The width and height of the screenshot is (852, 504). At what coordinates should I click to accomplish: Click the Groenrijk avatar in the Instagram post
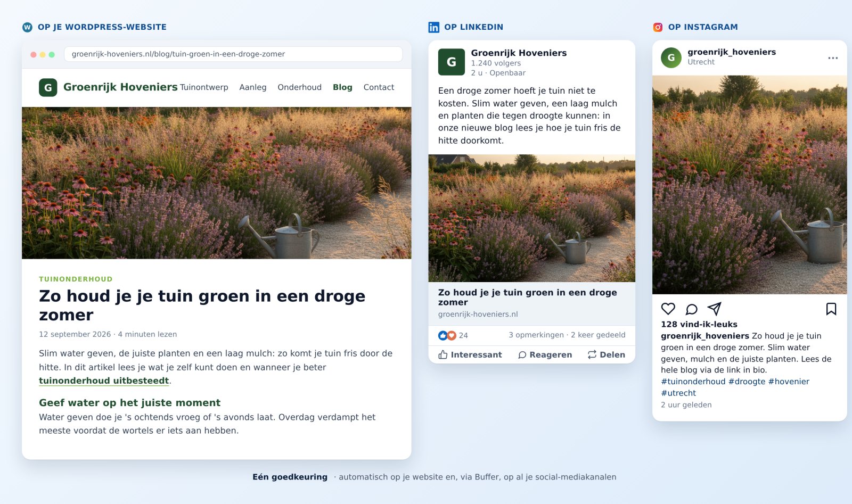(671, 57)
